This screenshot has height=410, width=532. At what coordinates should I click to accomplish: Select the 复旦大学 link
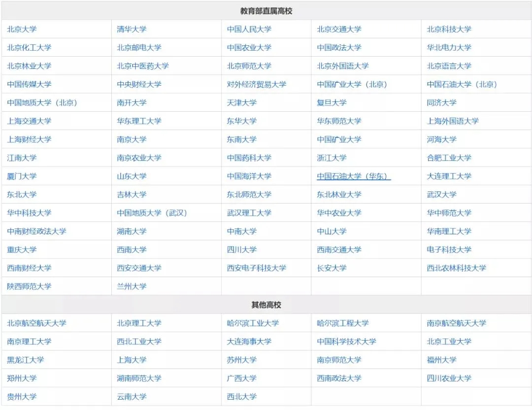point(332,102)
